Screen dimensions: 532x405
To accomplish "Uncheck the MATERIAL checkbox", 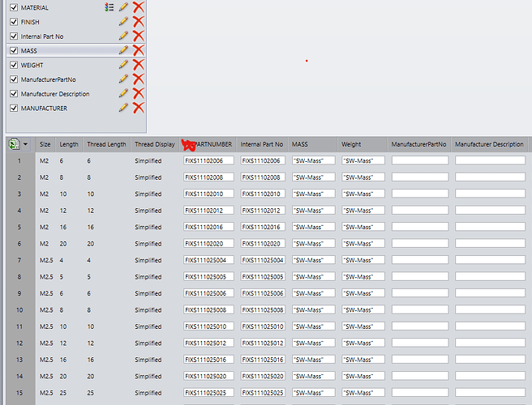I will pos(14,7).
